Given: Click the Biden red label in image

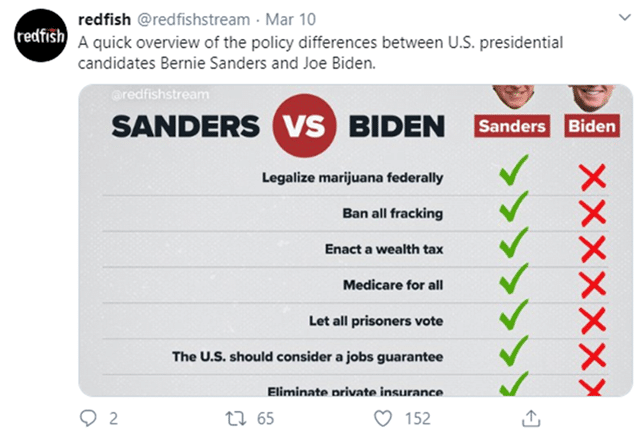Looking at the screenshot, I should point(592,126).
